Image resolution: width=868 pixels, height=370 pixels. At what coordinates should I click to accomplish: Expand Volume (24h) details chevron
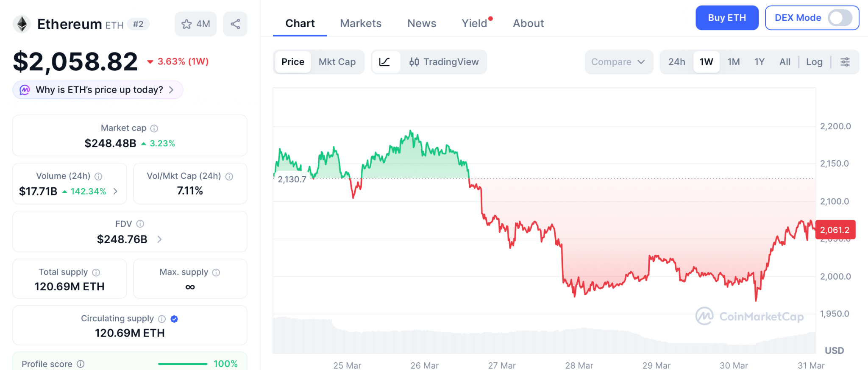(115, 192)
